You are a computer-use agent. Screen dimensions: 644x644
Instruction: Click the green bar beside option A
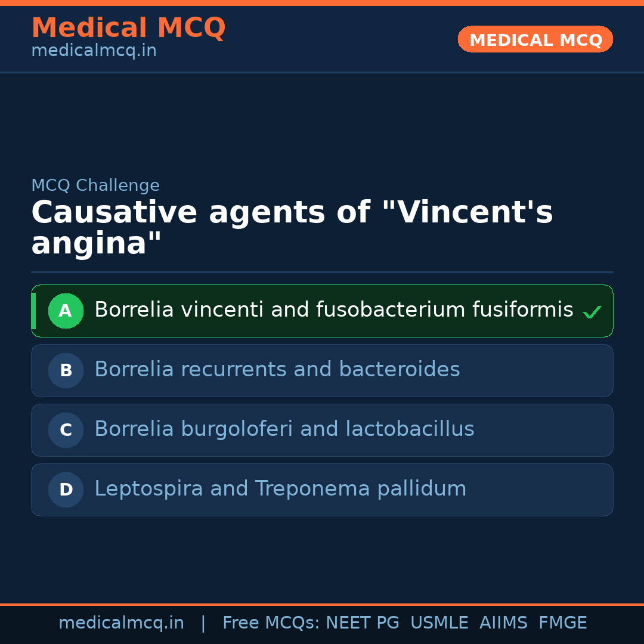tap(33, 311)
